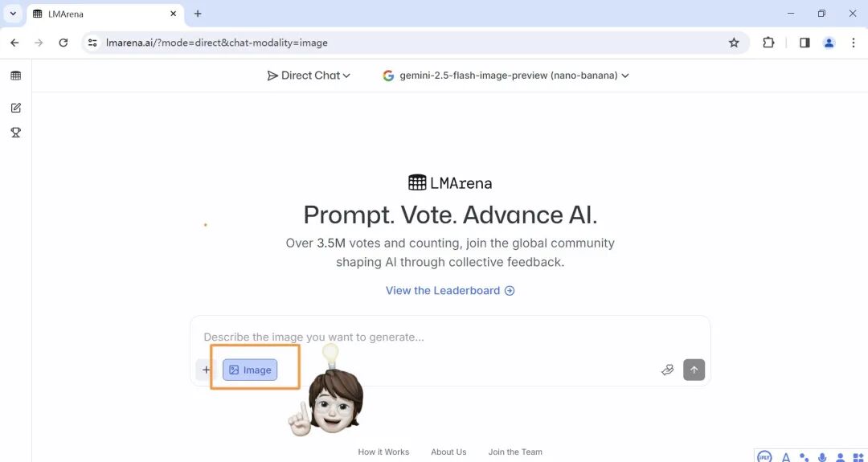
Task: Bookmark this page with star icon
Action: point(734,43)
